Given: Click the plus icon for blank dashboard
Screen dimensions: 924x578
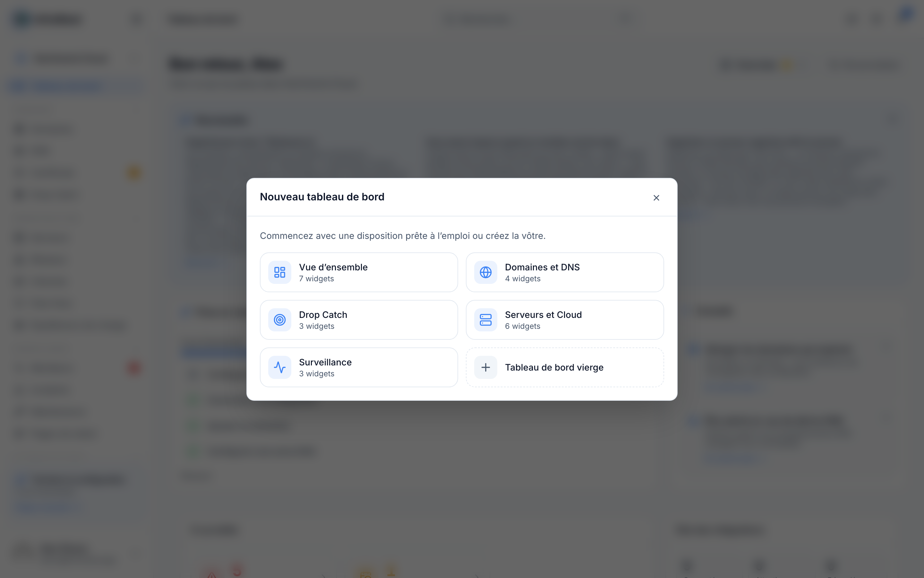Looking at the screenshot, I should tap(485, 367).
